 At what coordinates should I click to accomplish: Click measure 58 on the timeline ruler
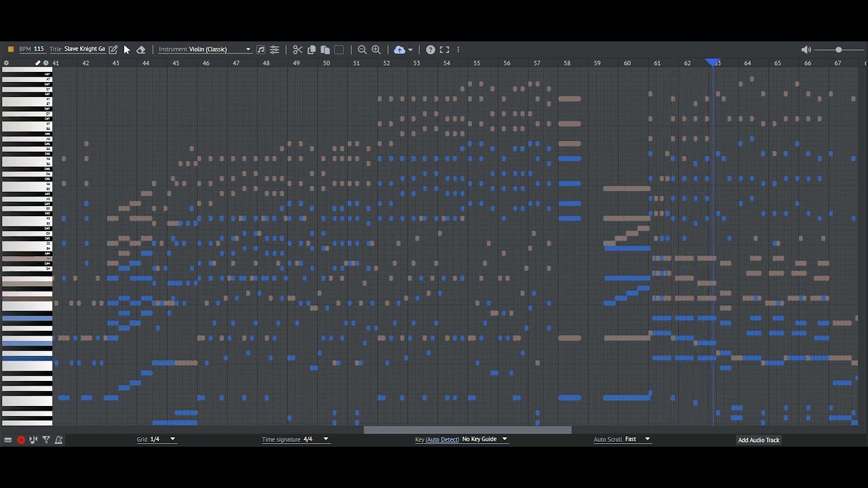point(567,63)
